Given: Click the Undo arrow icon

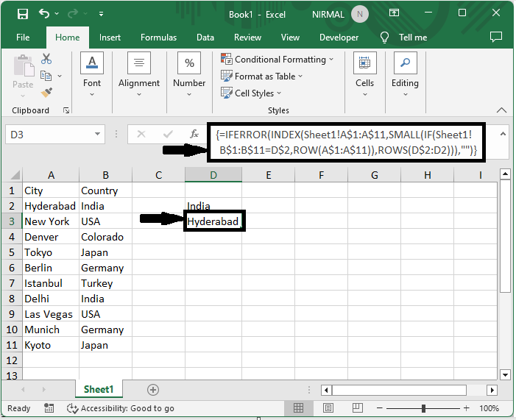Looking at the screenshot, I should (44, 13).
